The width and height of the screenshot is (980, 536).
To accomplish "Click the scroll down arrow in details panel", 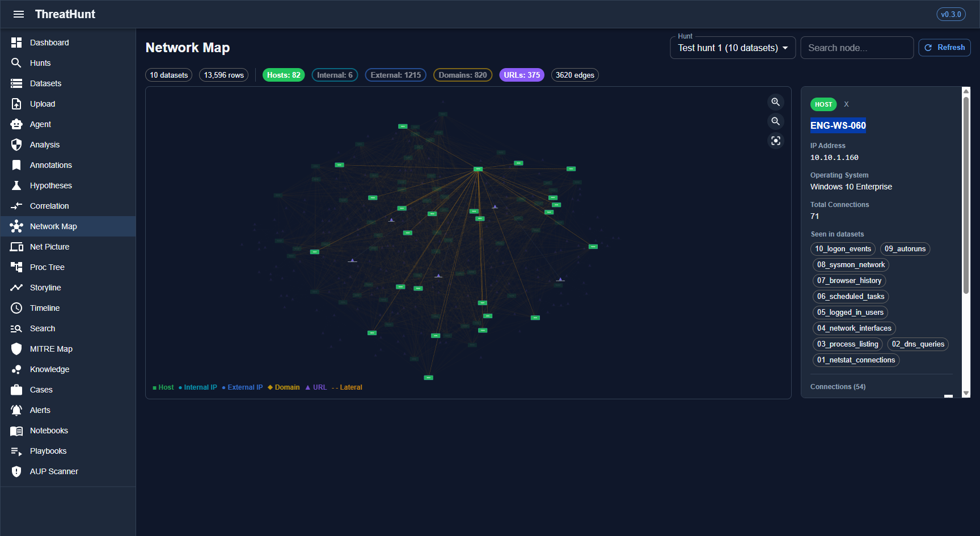I will 966,393.
